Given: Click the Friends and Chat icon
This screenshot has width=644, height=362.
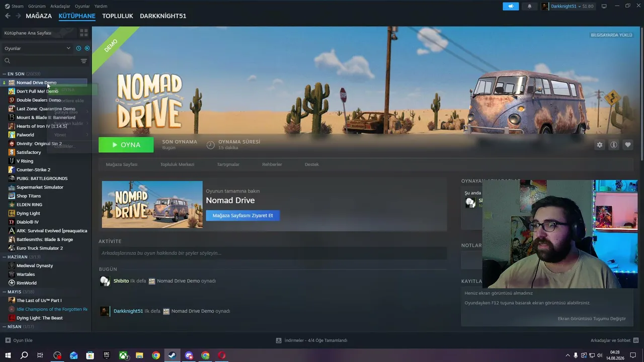Looking at the screenshot, I should (x=636, y=340).
